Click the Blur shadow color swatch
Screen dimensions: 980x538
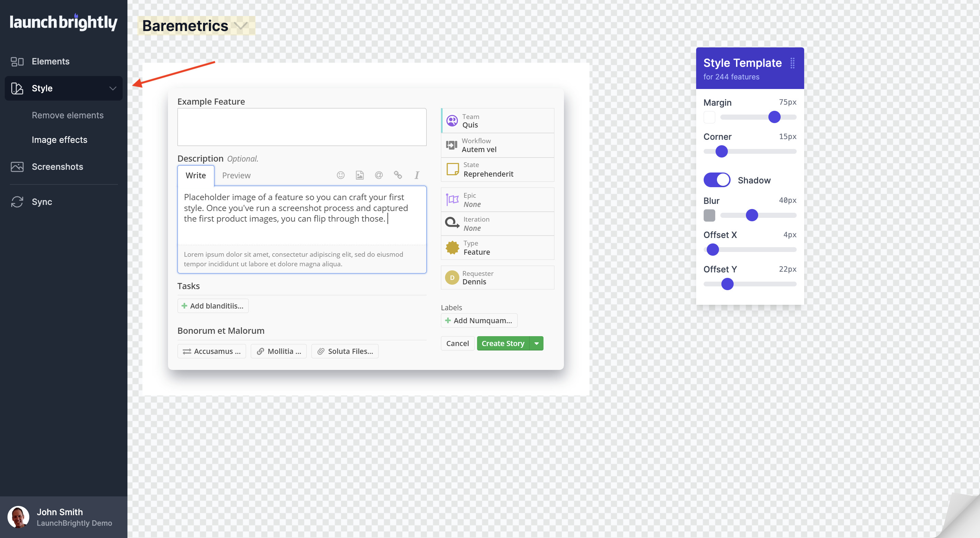pos(709,215)
